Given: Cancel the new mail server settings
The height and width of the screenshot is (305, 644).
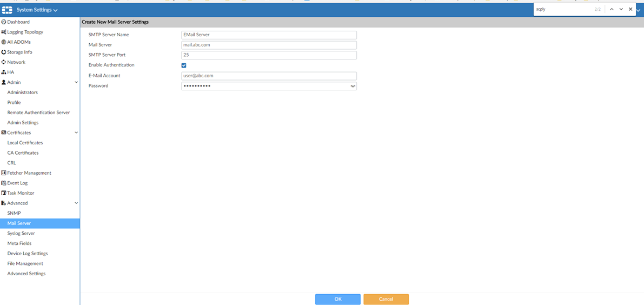Looking at the screenshot, I should [386, 299].
